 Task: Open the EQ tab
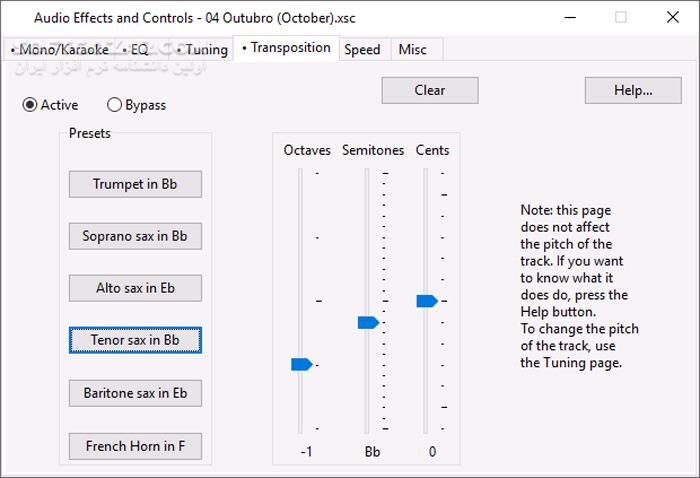click(139, 49)
